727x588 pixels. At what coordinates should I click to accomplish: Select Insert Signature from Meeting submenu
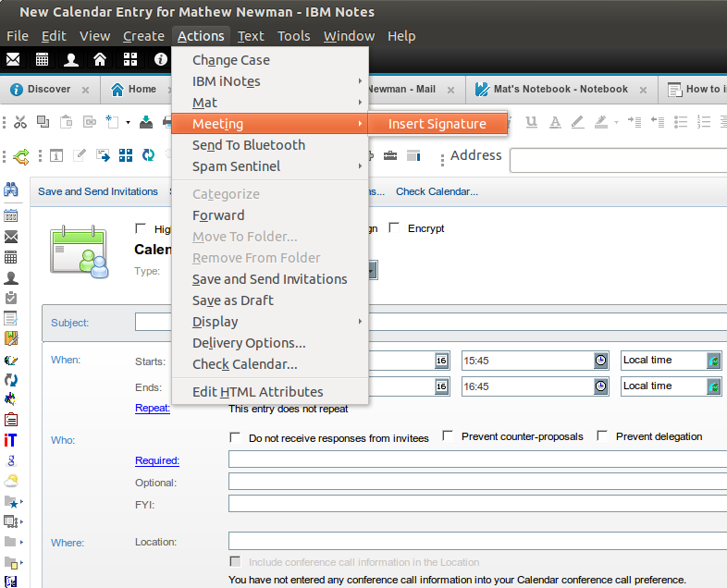[437, 124]
